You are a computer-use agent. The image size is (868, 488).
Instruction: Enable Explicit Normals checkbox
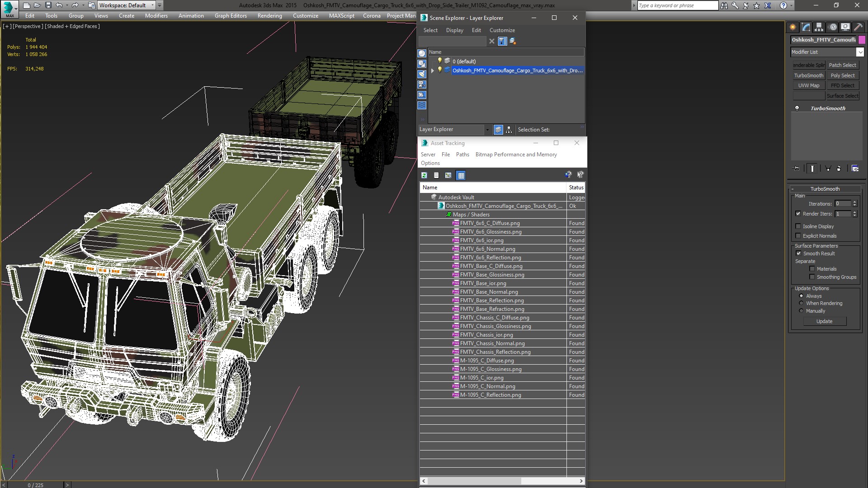point(798,236)
